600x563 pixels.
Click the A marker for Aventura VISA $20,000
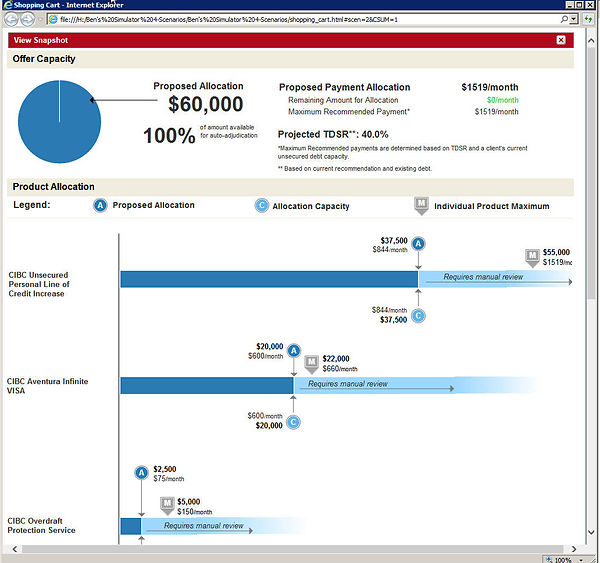(x=293, y=350)
